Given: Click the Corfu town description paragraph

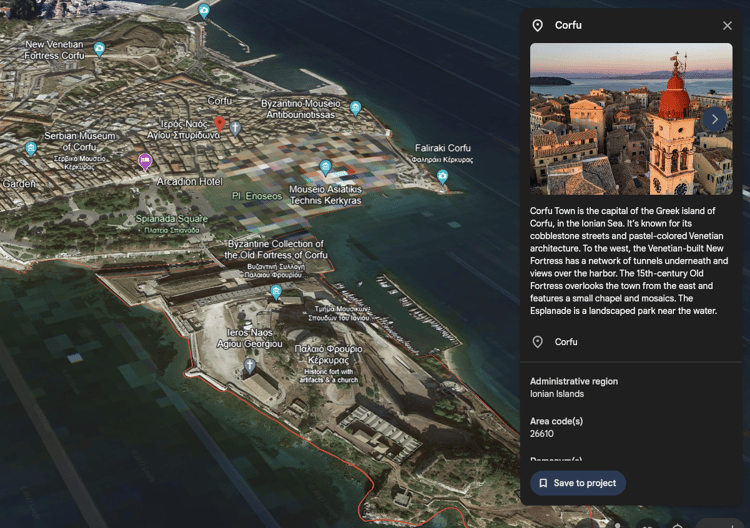Looking at the screenshot, I should [x=629, y=261].
